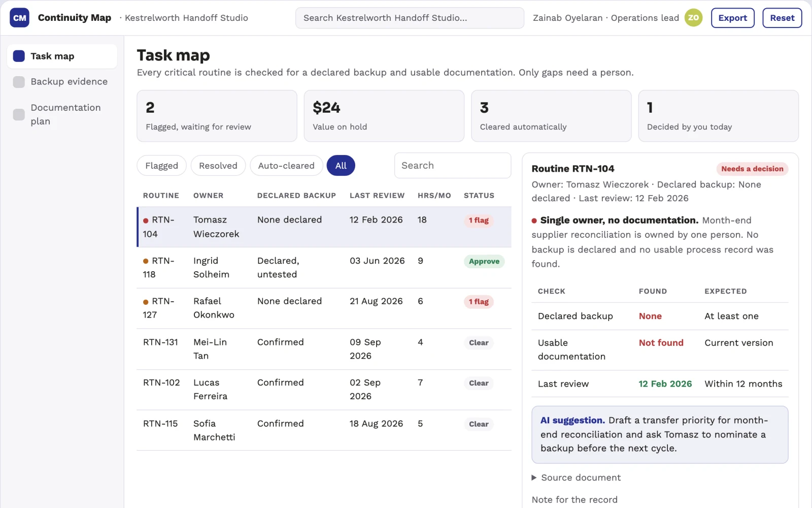This screenshot has width=812, height=508.
Task: Click the Approve status on RTN-118
Action: tap(484, 261)
